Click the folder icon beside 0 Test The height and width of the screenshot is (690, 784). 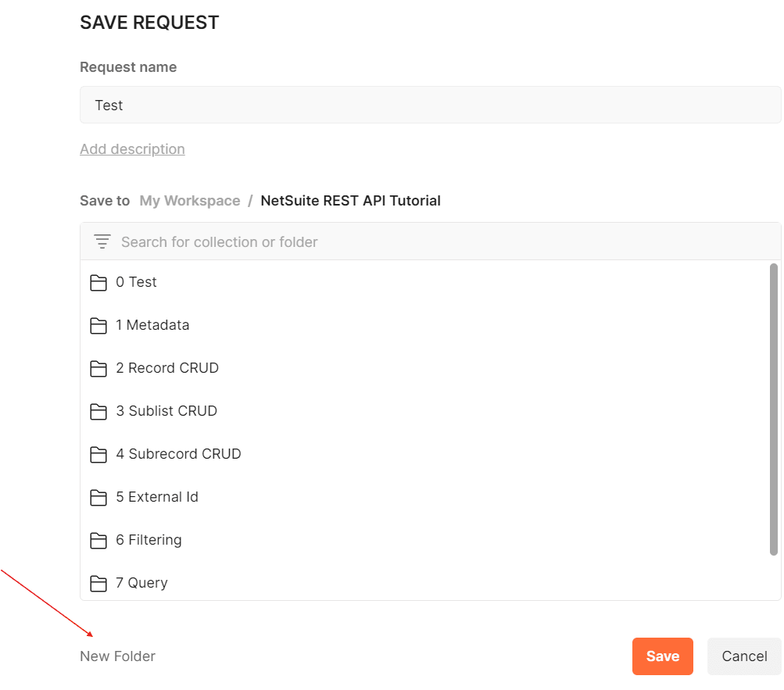pos(98,282)
